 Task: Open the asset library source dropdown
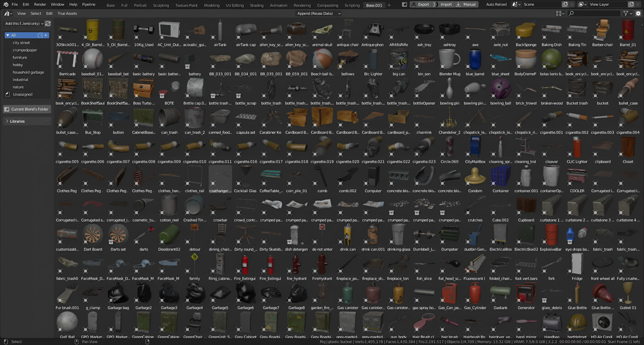point(24,24)
